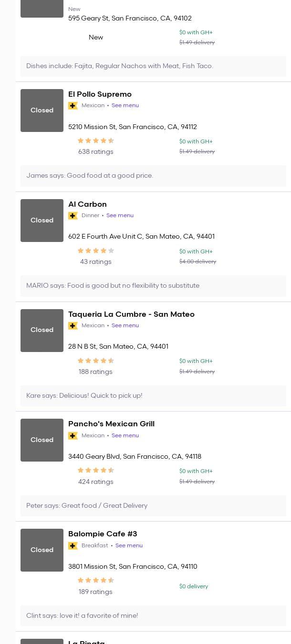The height and width of the screenshot is (644, 291).
Task: Click Closed thumbnail for Balompie Cafe #3
Action: point(42,550)
